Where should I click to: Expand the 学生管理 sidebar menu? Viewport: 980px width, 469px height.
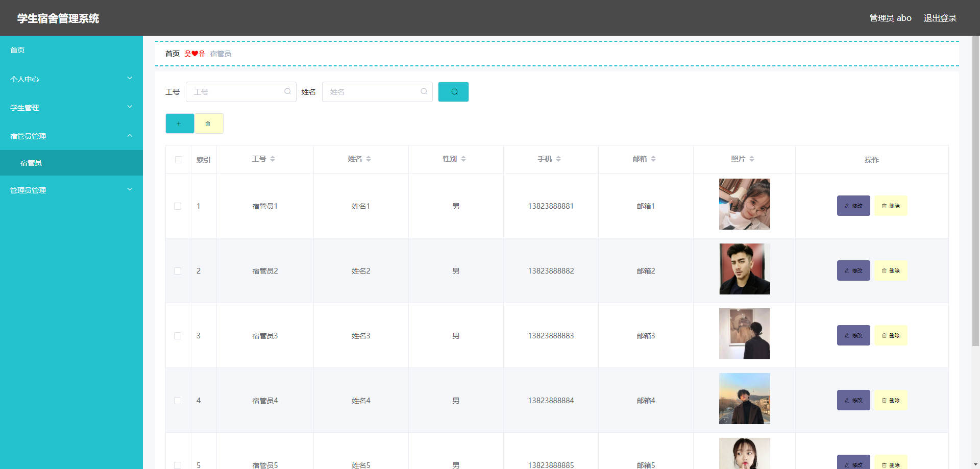[71, 107]
